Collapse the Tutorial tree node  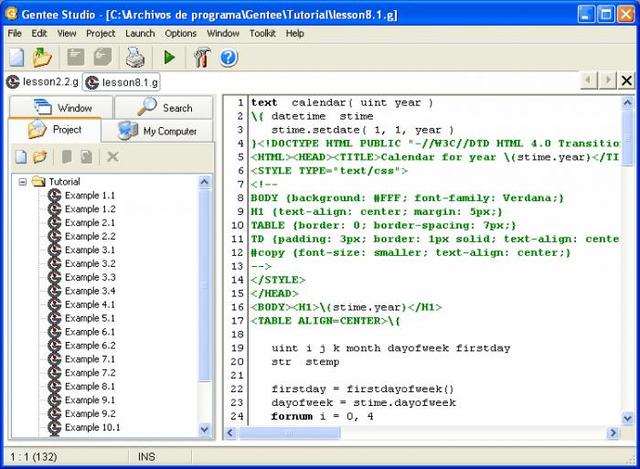tap(22, 182)
